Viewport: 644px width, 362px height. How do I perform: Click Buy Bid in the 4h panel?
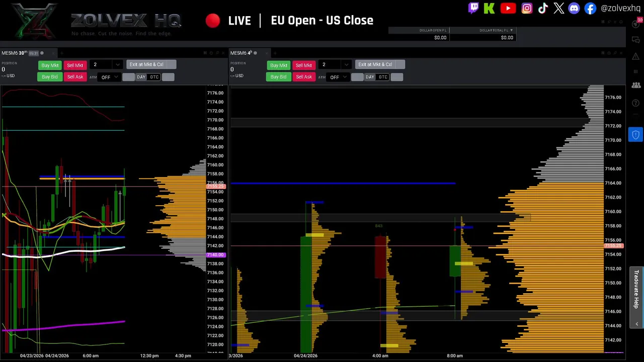tap(278, 77)
